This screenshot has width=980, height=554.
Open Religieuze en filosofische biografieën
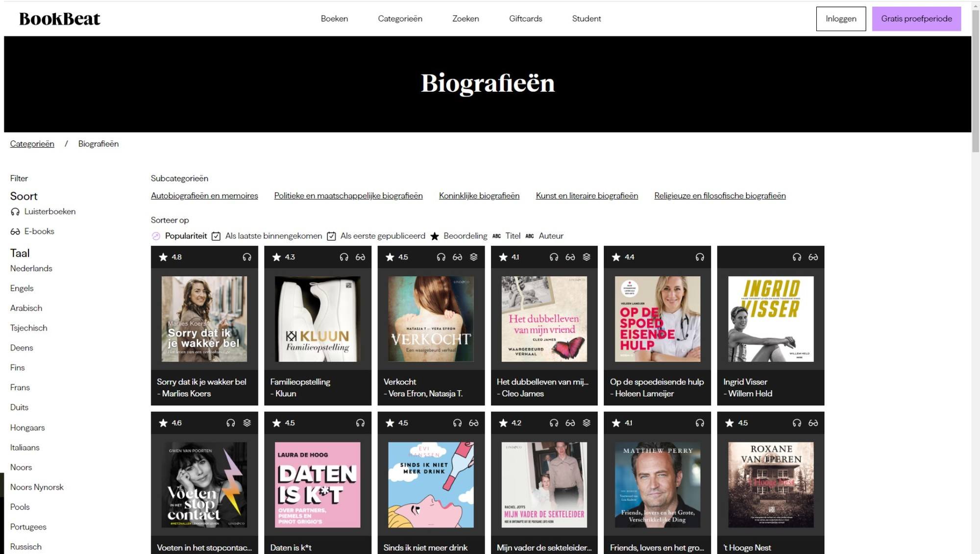tap(720, 196)
